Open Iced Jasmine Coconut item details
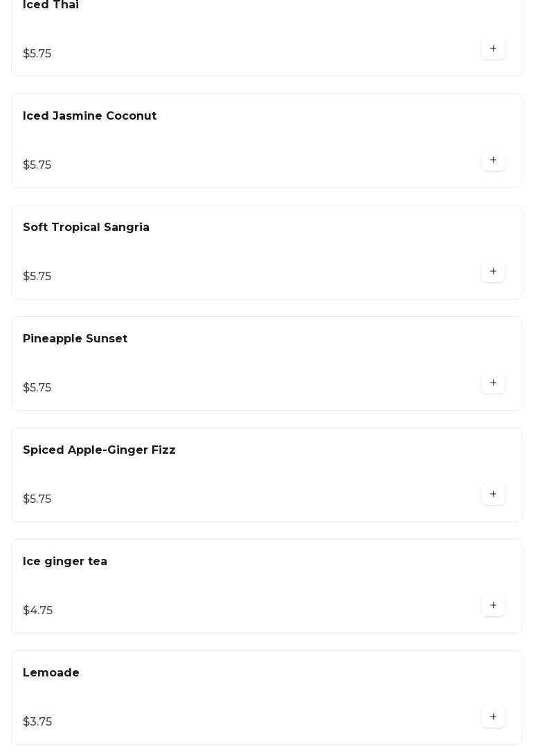 (90, 116)
